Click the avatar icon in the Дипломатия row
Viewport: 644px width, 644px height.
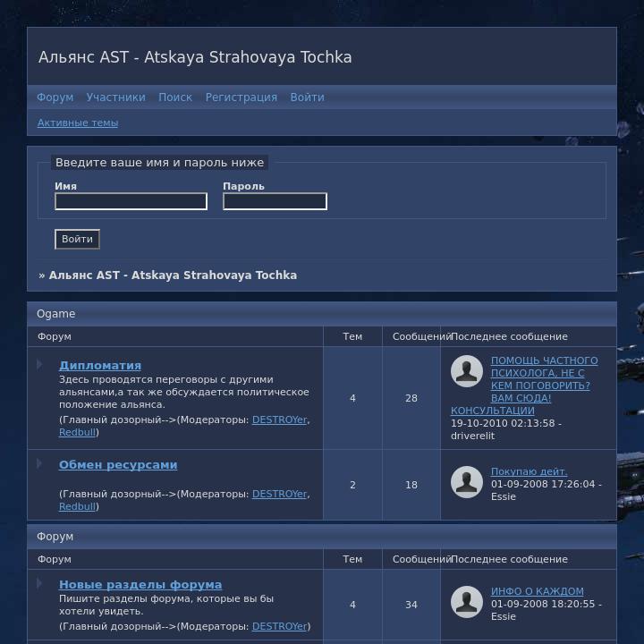coord(467,371)
